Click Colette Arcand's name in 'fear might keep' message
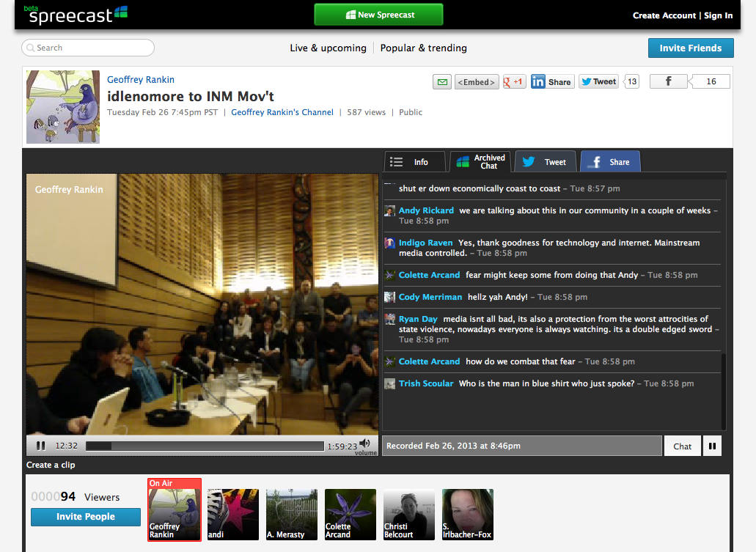The width and height of the screenshot is (756, 552). tap(429, 275)
